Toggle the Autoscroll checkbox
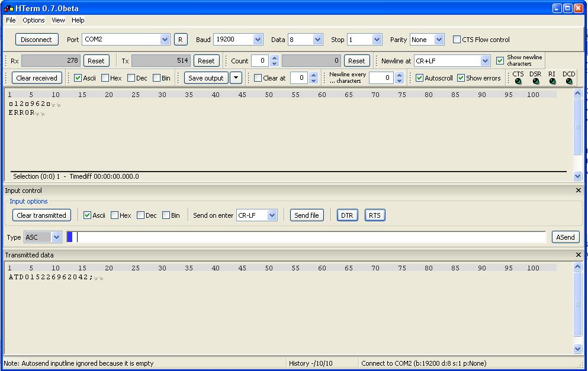588x371 pixels. (420, 78)
